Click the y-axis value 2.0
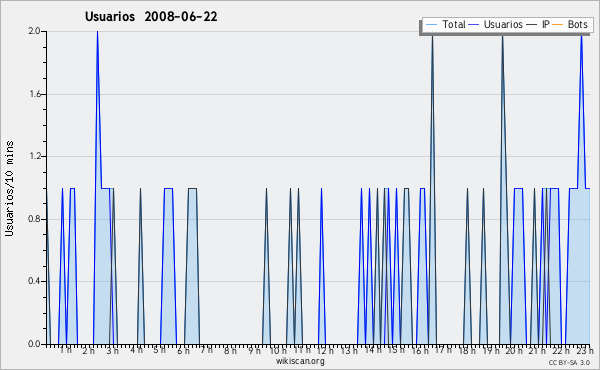 [34, 31]
